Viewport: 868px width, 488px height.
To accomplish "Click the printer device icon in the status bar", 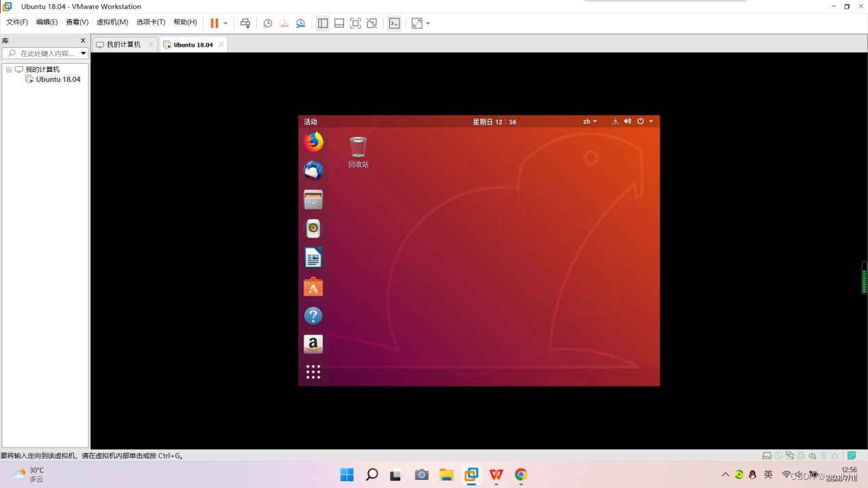I will coord(801,456).
